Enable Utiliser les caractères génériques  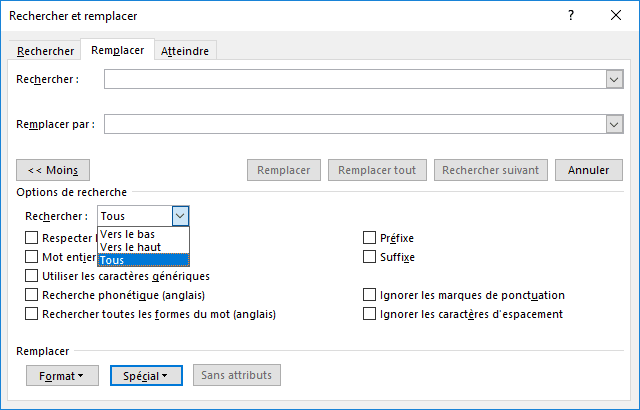tap(31, 276)
